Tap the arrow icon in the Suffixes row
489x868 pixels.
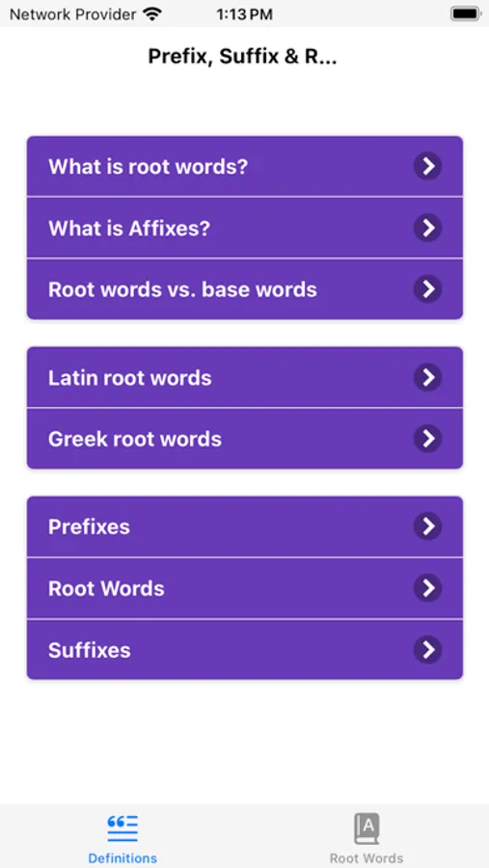(x=427, y=649)
